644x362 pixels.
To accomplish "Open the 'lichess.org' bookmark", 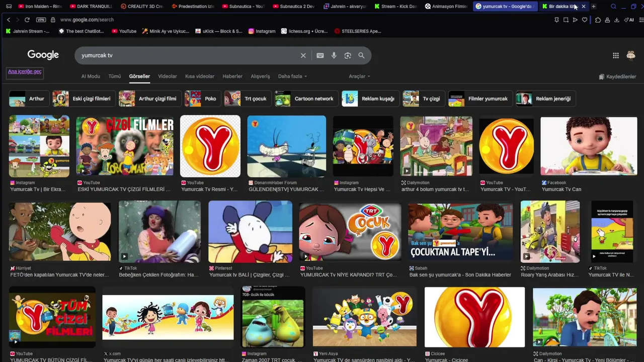I will [304, 31].
